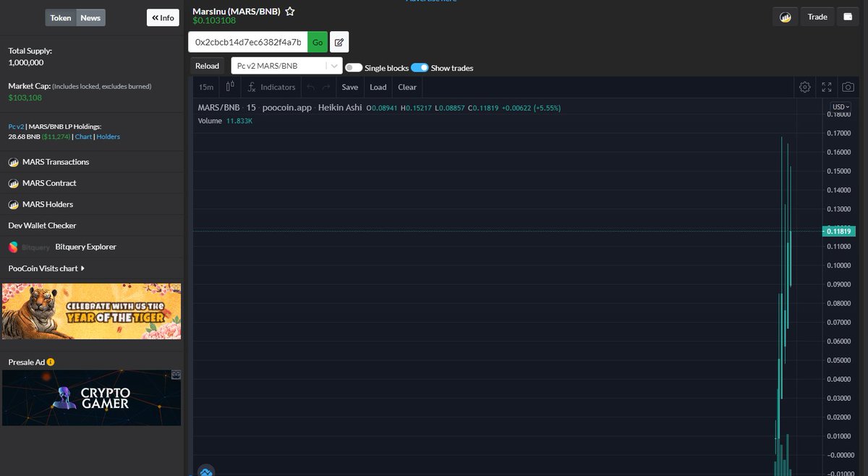
Task: Open the Indicators fx tool
Action: (271, 87)
